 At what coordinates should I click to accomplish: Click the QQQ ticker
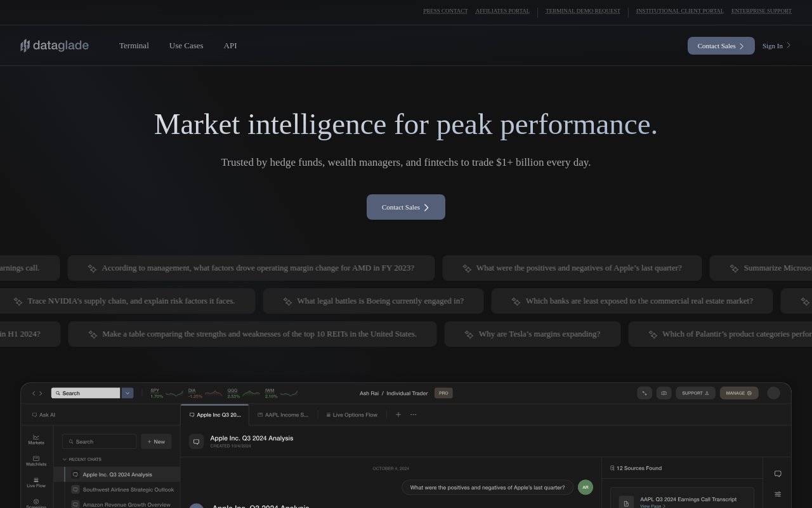(244, 393)
